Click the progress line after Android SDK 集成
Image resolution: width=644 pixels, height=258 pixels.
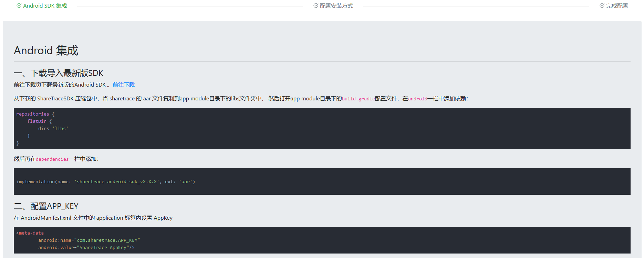click(189, 7)
